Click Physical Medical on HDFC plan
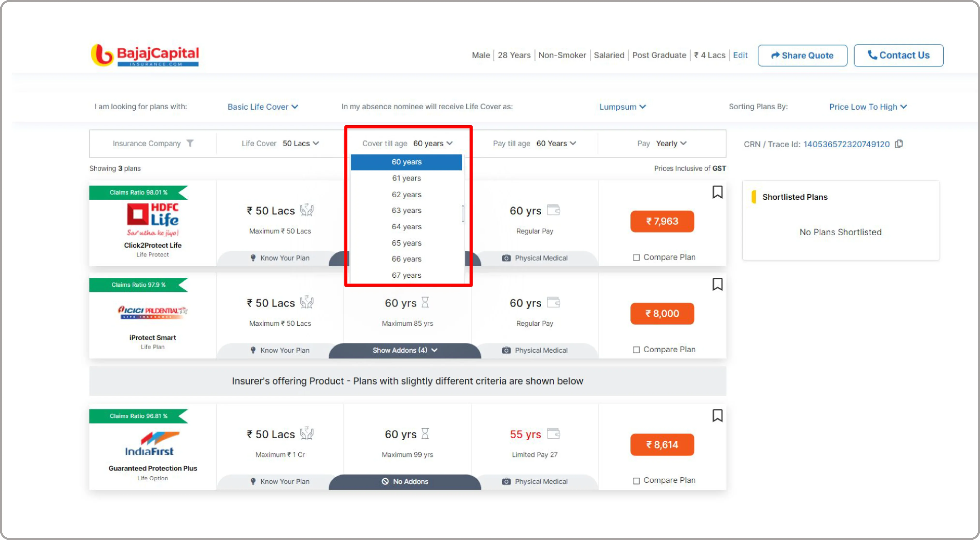The height and width of the screenshot is (540, 980). click(x=535, y=258)
